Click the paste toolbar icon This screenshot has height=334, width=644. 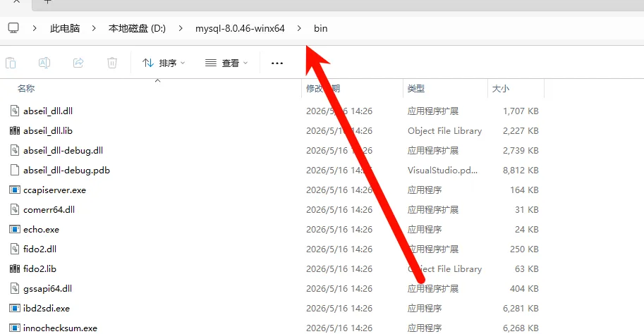click(11, 63)
